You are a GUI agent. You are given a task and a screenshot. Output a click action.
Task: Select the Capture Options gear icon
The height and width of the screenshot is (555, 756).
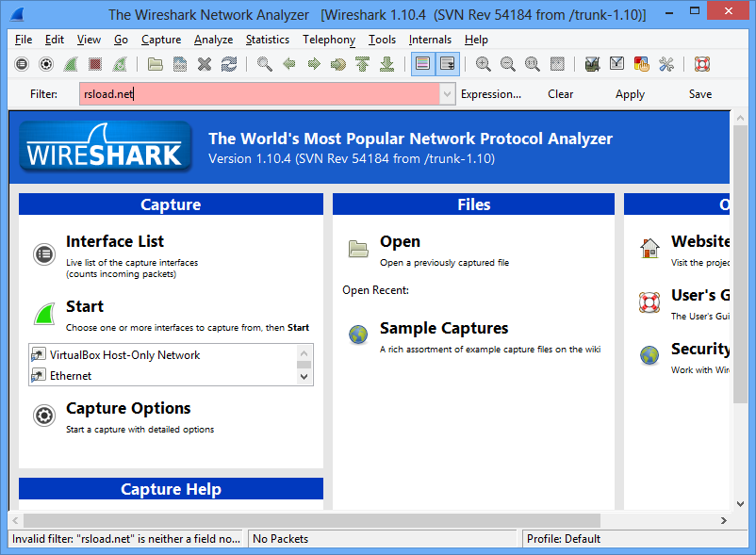[45, 64]
